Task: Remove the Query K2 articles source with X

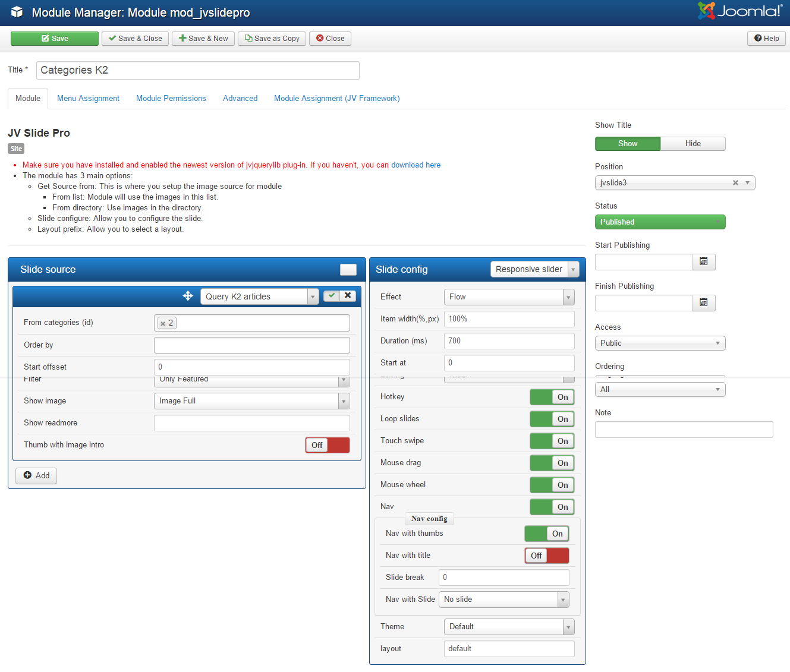Action: (348, 296)
